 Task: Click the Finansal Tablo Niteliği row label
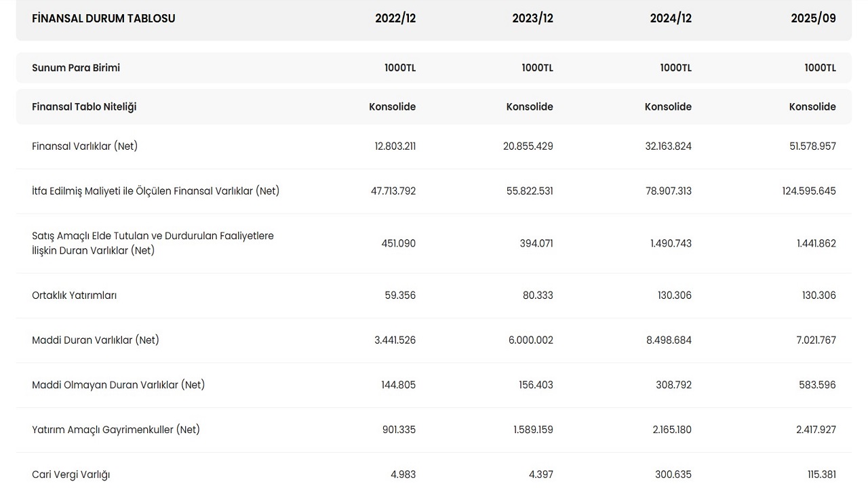[x=84, y=106]
